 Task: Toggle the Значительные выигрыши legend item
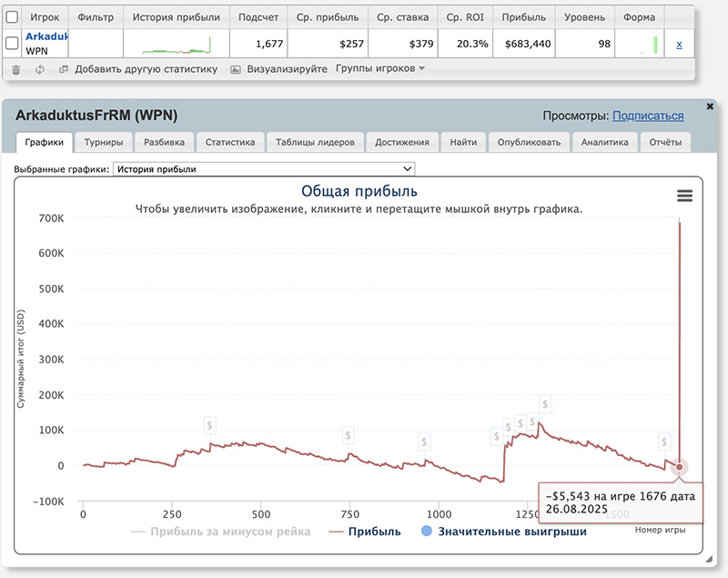(502, 532)
